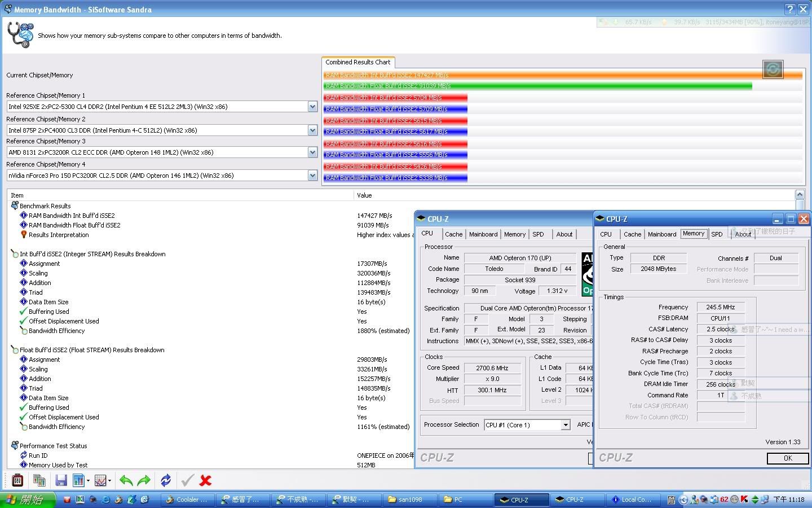Click the question mark help button in title bar
This screenshot has height=508, width=812.
[790, 9]
